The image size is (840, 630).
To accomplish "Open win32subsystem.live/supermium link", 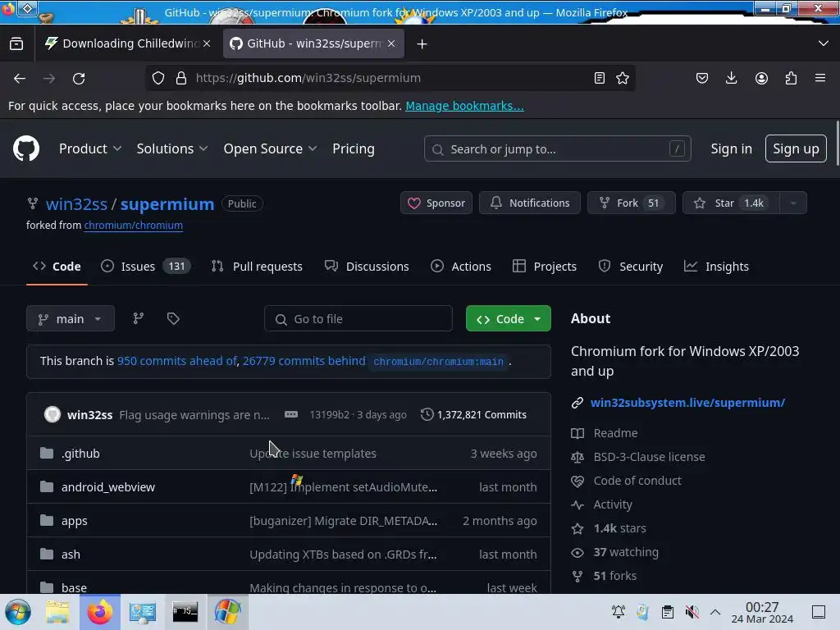I will pos(688,403).
